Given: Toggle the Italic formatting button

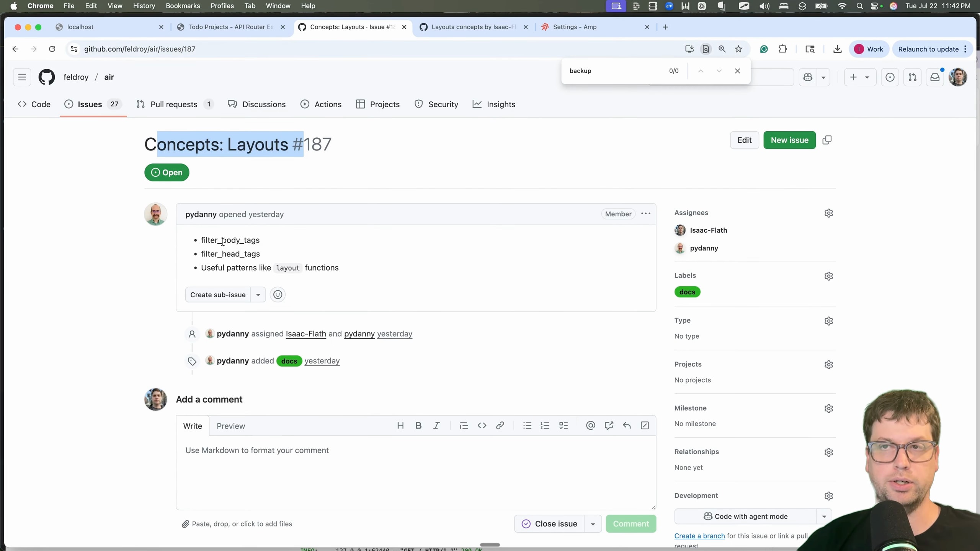Looking at the screenshot, I should (436, 425).
